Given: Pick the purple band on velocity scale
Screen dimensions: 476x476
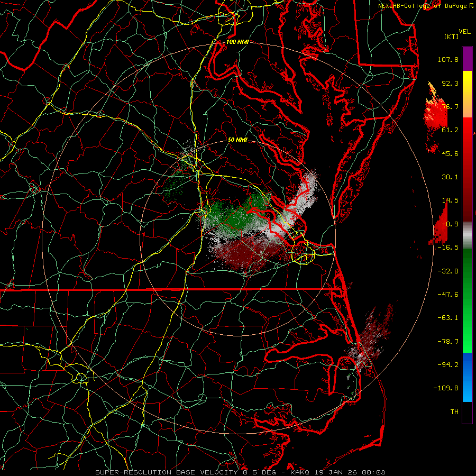Looking at the screenshot, I should [467, 59].
